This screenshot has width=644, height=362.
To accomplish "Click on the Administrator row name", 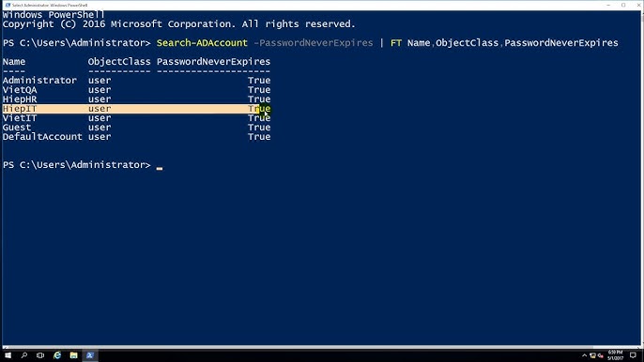I will pyautogui.click(x=39, y=81).
